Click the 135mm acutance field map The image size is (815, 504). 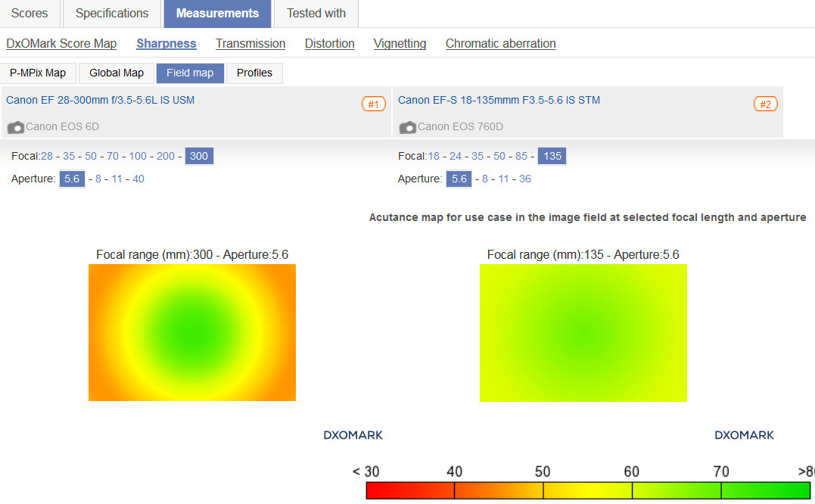(583, 332)
